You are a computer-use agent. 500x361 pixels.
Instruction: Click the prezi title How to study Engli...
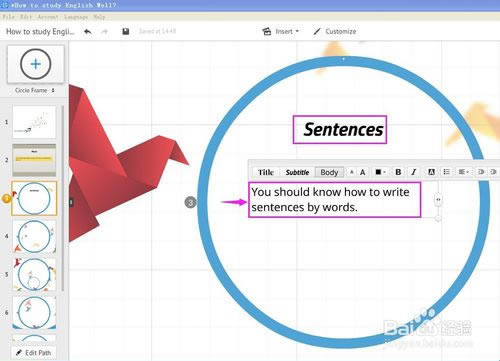pos(40,32)
